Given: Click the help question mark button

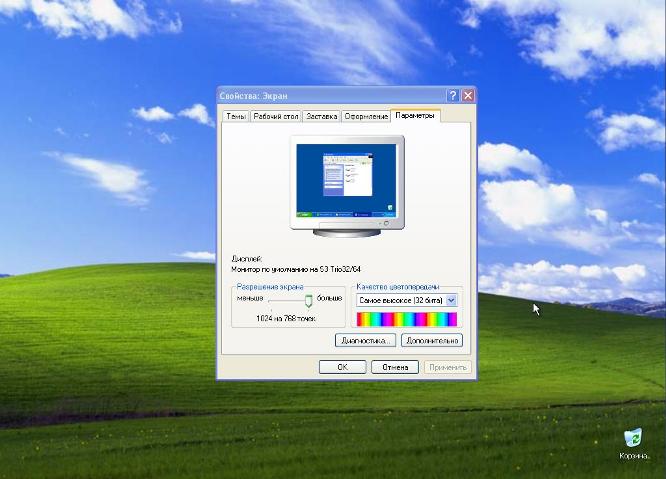Looking at the screenshot, I should pyautogui.click(x=453, y=96).
